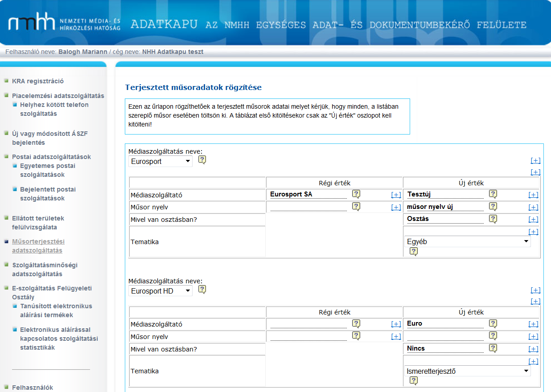Image resolution: width=551 pixels, height=392 pixels.
Task: Open Piacelemzési adatszolgáltatás menu item
Action: (58, 96)
